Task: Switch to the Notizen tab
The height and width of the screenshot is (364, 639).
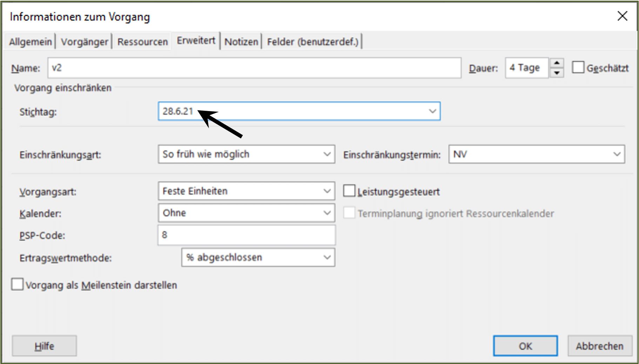Action: 241,42
